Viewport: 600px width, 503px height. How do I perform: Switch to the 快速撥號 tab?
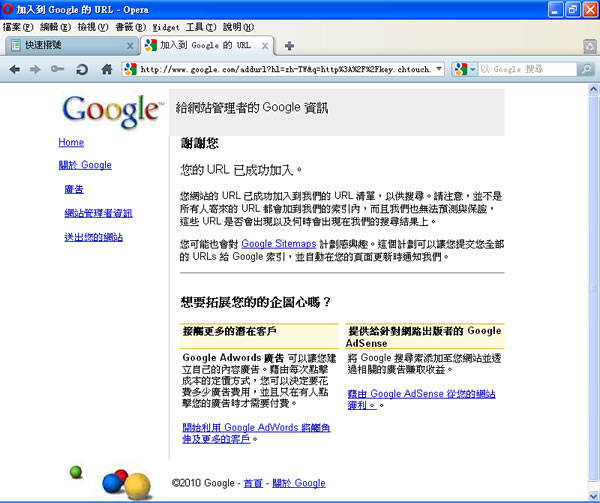(71, 46)
